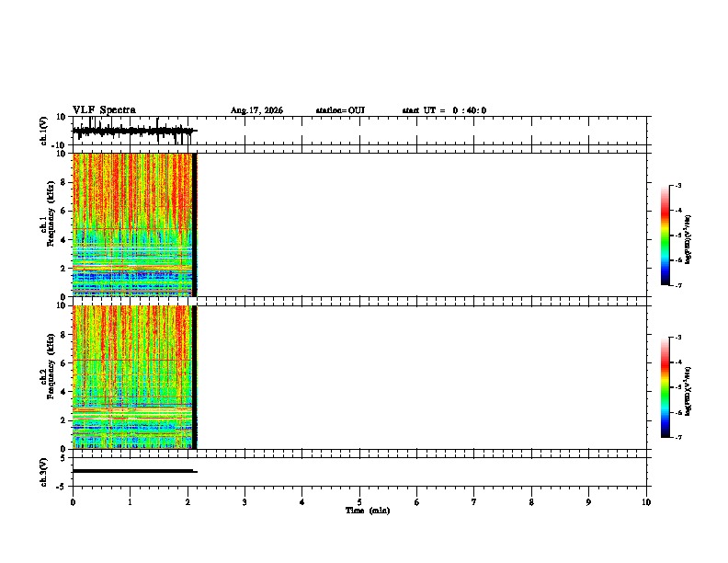This screenshot has width=728, height=563.
Task: Click the ch.1 voltage waveform trace
Action: (134, 131)
